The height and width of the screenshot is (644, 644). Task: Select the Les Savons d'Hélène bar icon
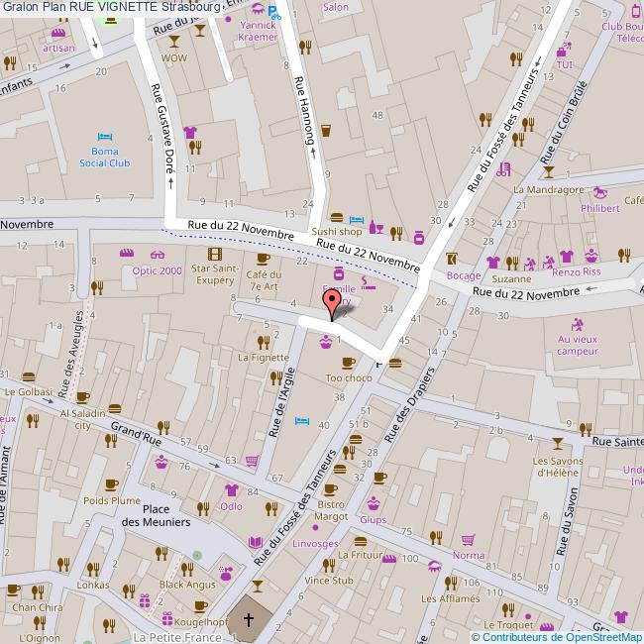coord(557,443)
